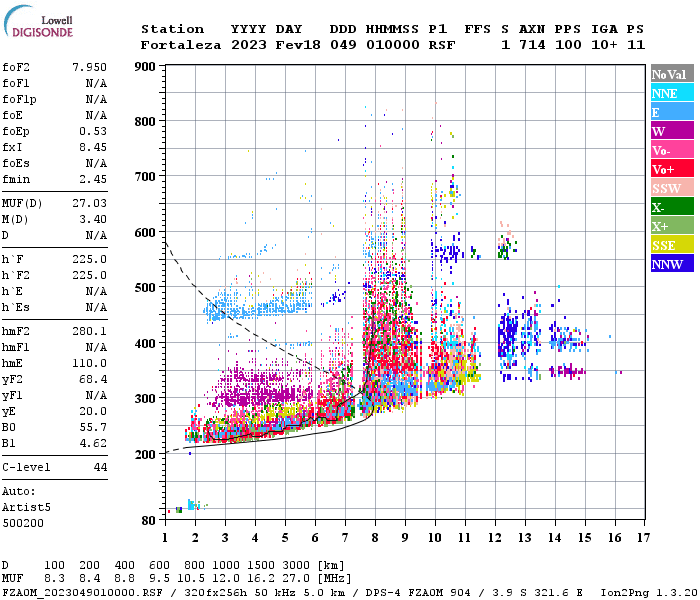Click the B1 value 4.62
Viewport: 700px width, 600px height.
click(x=93, y=443)
